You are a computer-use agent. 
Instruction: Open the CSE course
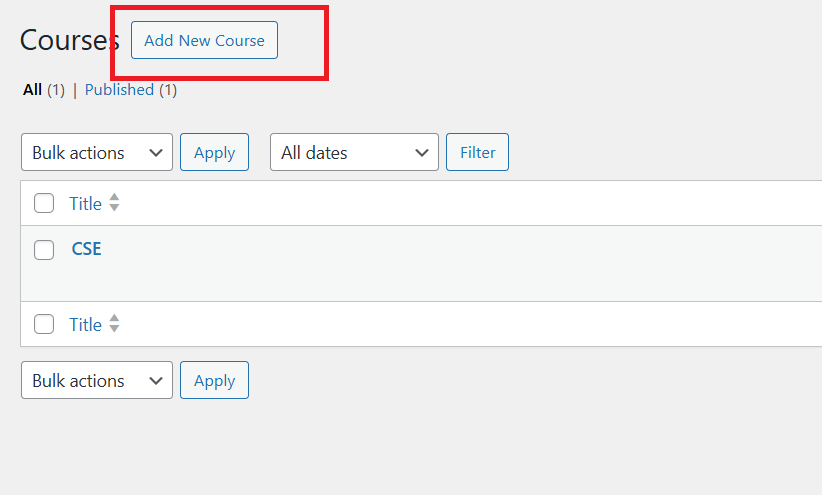click(86, 249)
